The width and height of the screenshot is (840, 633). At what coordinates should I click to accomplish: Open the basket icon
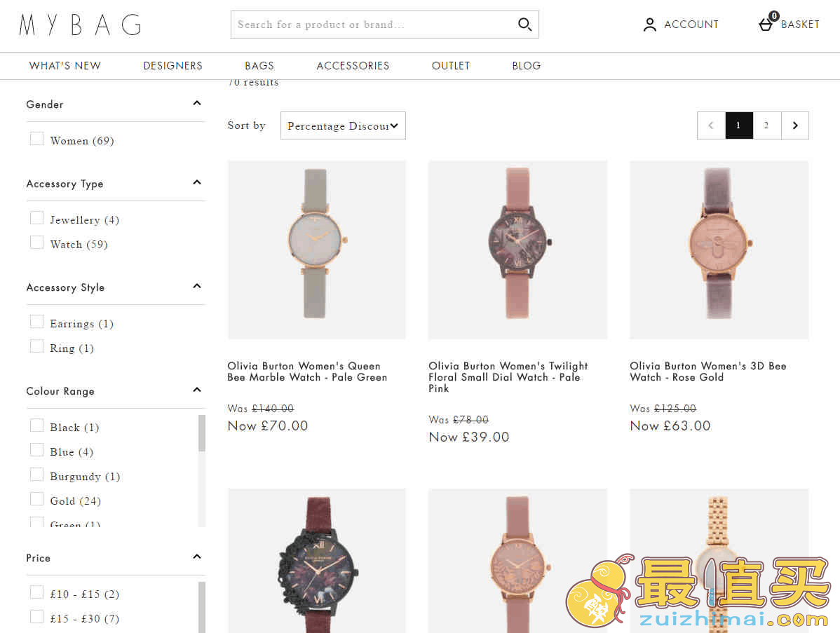pos(766,24)
